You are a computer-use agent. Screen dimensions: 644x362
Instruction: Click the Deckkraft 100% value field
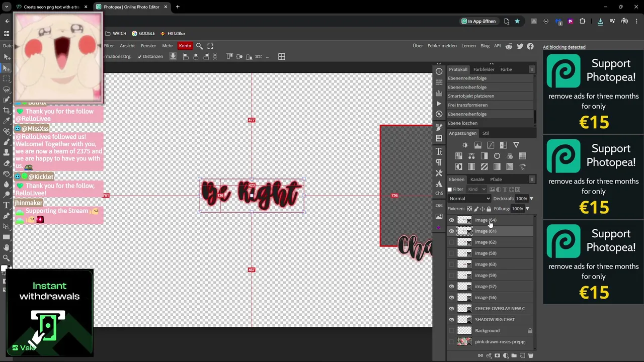(x=521, y=199)
